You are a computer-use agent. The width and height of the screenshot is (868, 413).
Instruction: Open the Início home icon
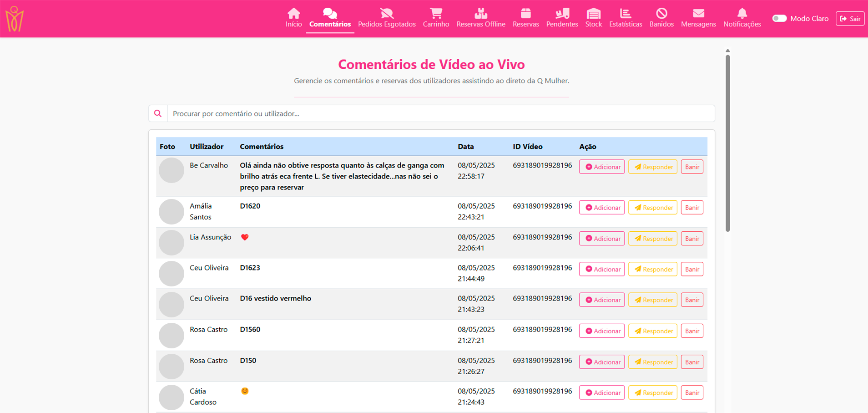tap(293, 13)
